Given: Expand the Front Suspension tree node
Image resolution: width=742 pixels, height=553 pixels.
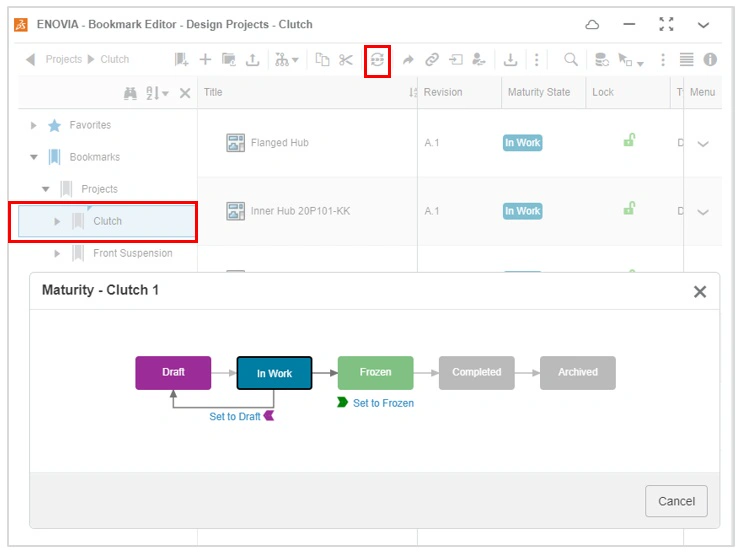Looking at the screenshot, I should 57,254.
